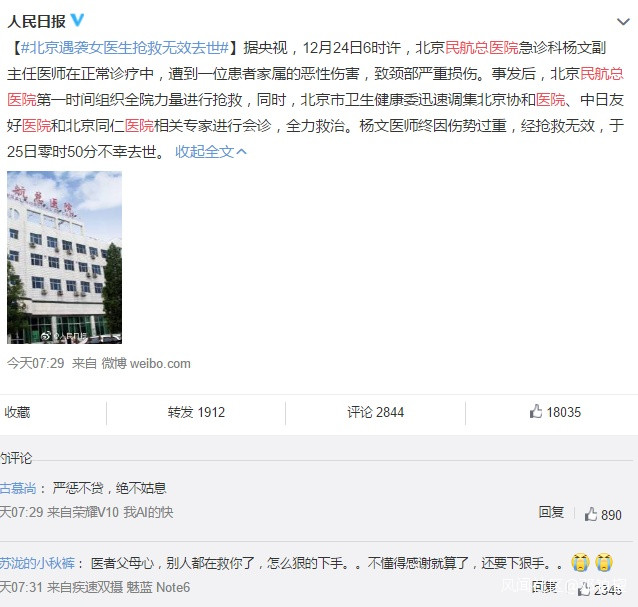
Task: Open the hospital building photo thumbnail
Action: 64,257
